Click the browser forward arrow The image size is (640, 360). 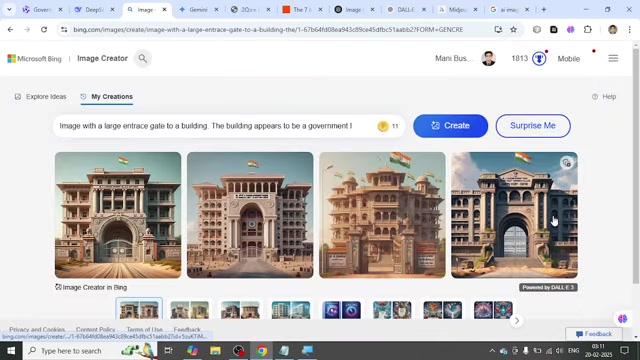[27, 29]
